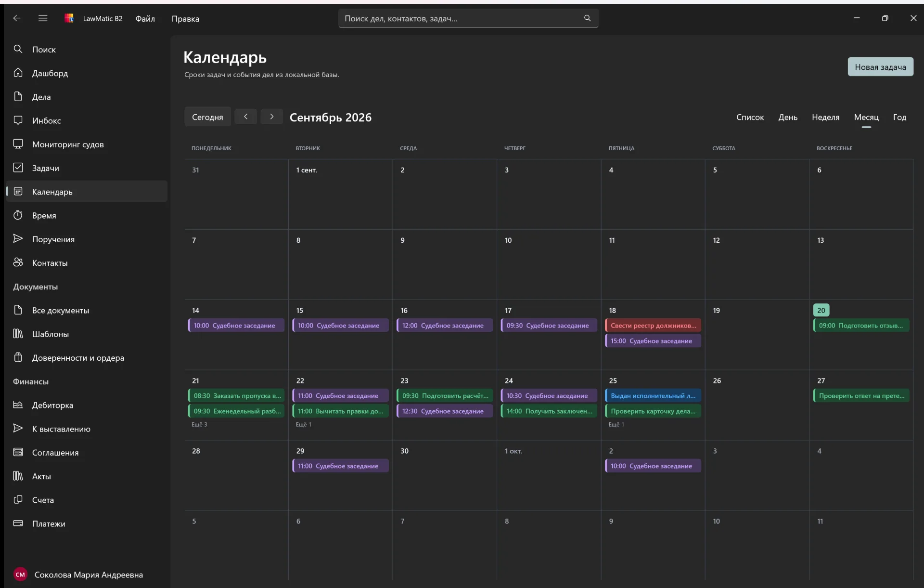Expand "Ещё 1" on September 25
This screenshot has height=588, width=924.
click(x=616, y=424)
